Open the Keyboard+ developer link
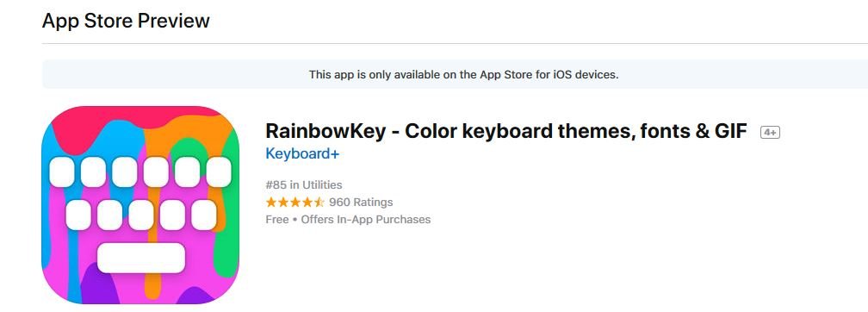The height and width of the screenshot is (312, 868). coord(302,153)
